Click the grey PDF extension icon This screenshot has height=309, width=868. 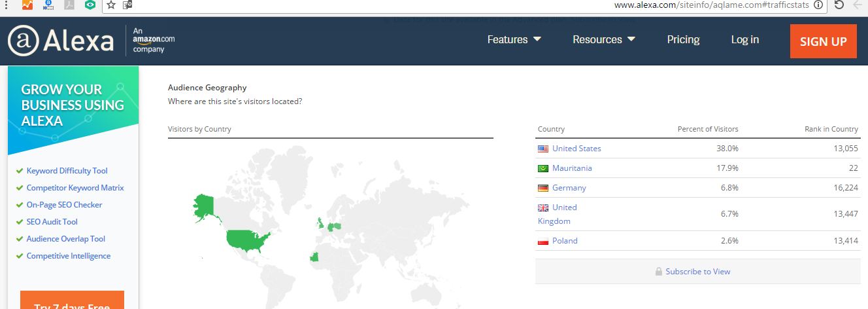click(x=69, y=5)
